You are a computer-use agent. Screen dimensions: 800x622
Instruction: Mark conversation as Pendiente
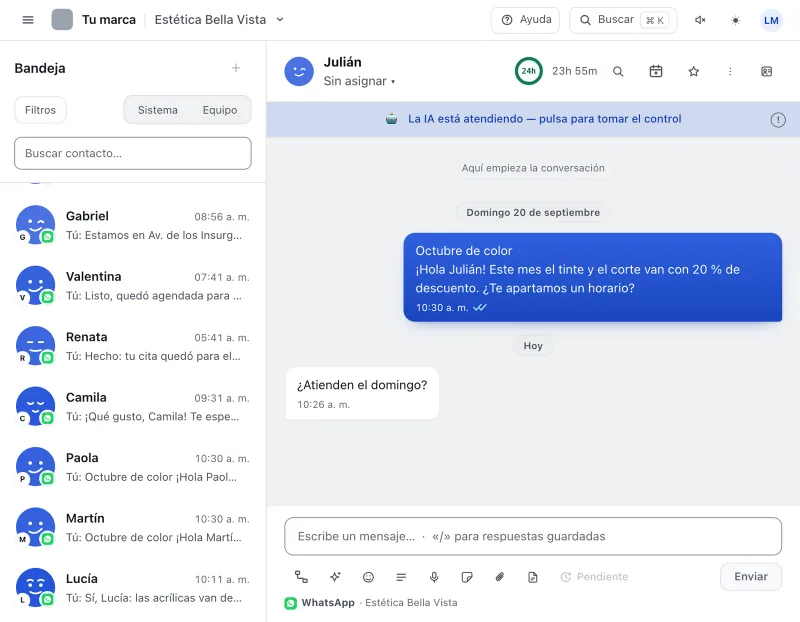[594, 577]
